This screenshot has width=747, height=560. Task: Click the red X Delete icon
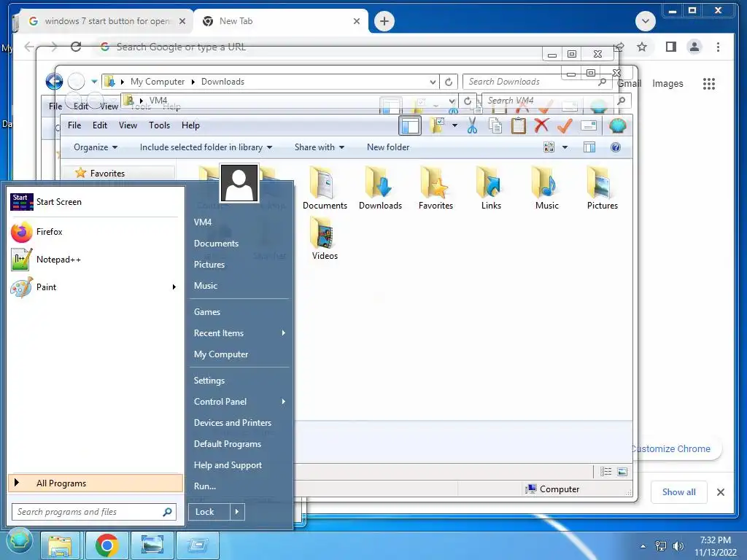pos(541,125)
